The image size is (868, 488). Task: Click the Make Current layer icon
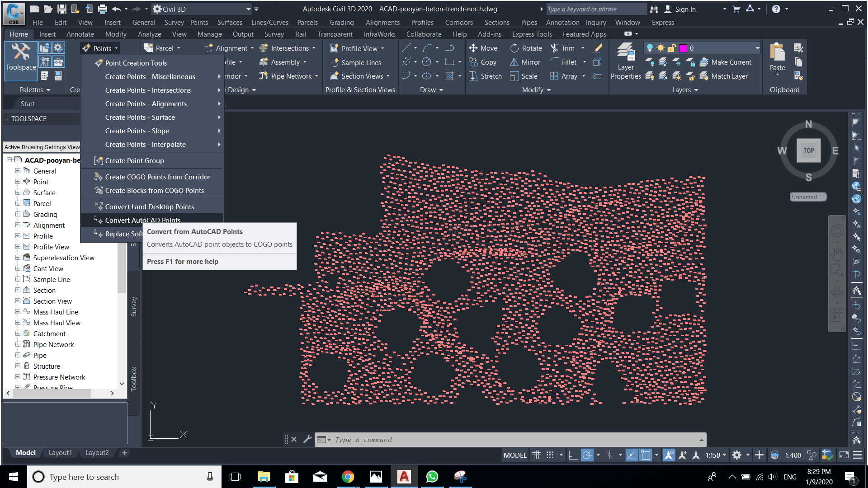703,62
